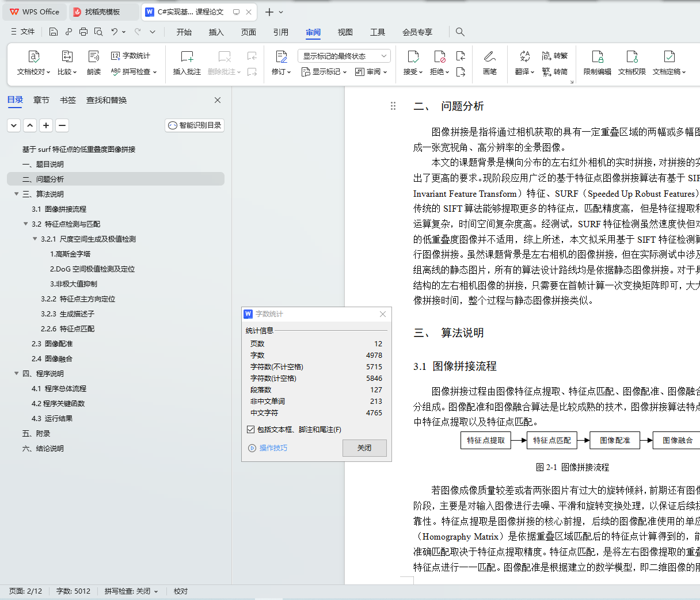The height and width of the screenshot is (600, 700).
Task: Open 拼写检查: 关闭 status bar dropdown
Action: pos(131,591)
